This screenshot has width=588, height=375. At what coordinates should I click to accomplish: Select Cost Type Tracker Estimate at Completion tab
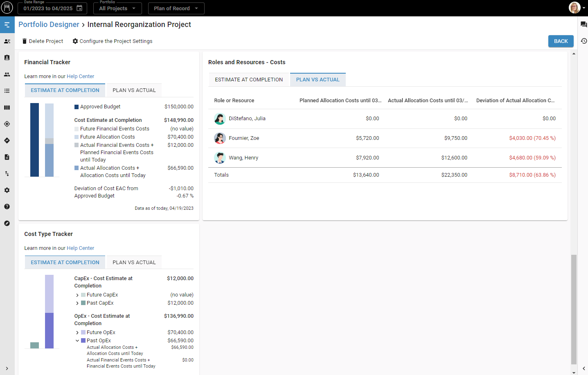pos(65,263)
